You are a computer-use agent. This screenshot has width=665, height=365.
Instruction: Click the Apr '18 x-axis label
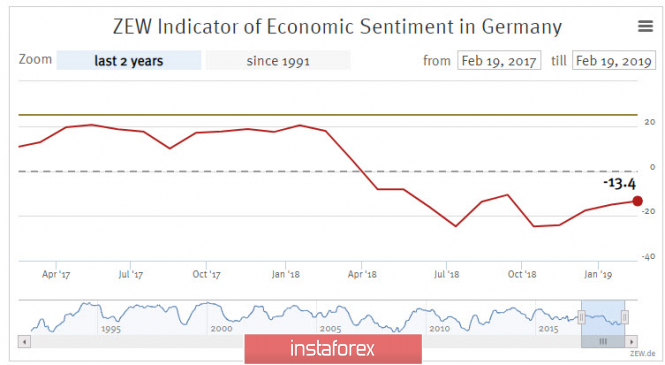tap(362, 274)
